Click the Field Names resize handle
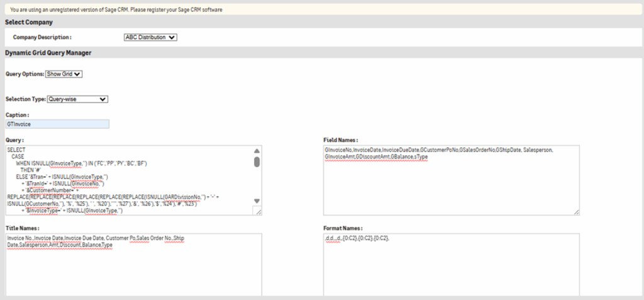The height and width of the screenshot is (300, 644). coord(576,212)
